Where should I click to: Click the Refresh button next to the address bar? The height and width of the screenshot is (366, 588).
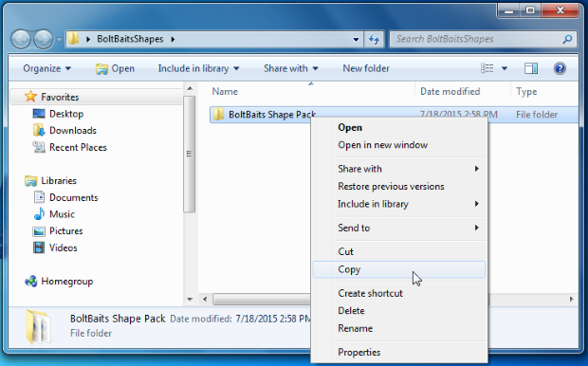tap(374, 39)
